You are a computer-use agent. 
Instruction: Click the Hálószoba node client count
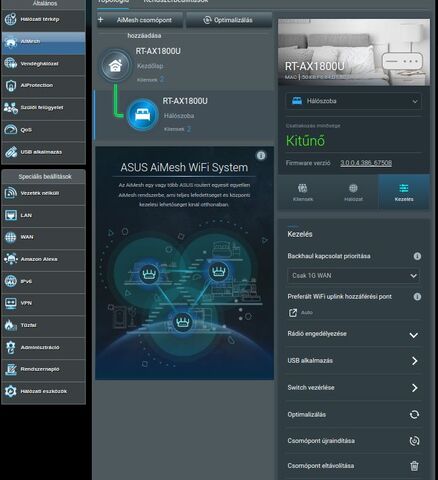(189, 129)
